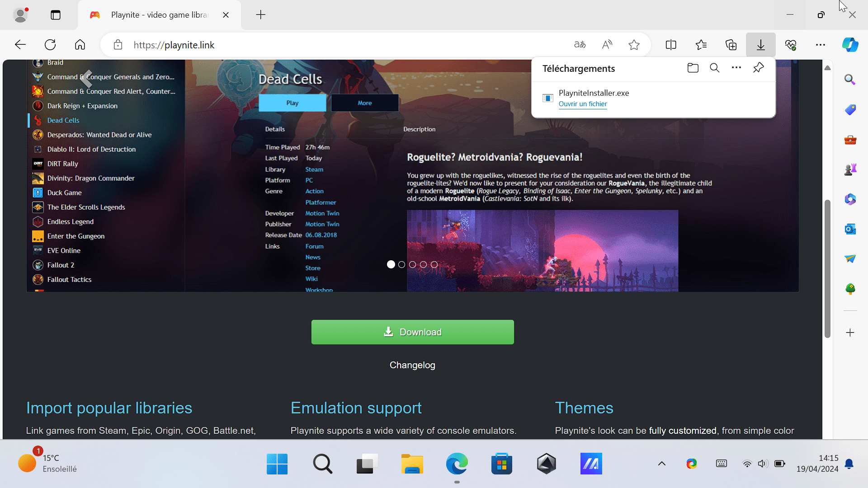The width and height of the screenshot is (868, 488).
Task: Open sidebar search tool
Action: (x=850, y=80)
